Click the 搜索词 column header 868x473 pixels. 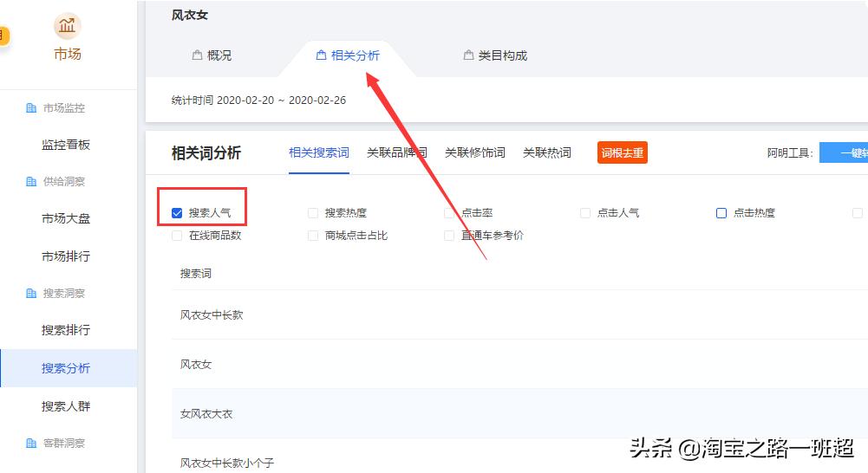coord(195,273)
